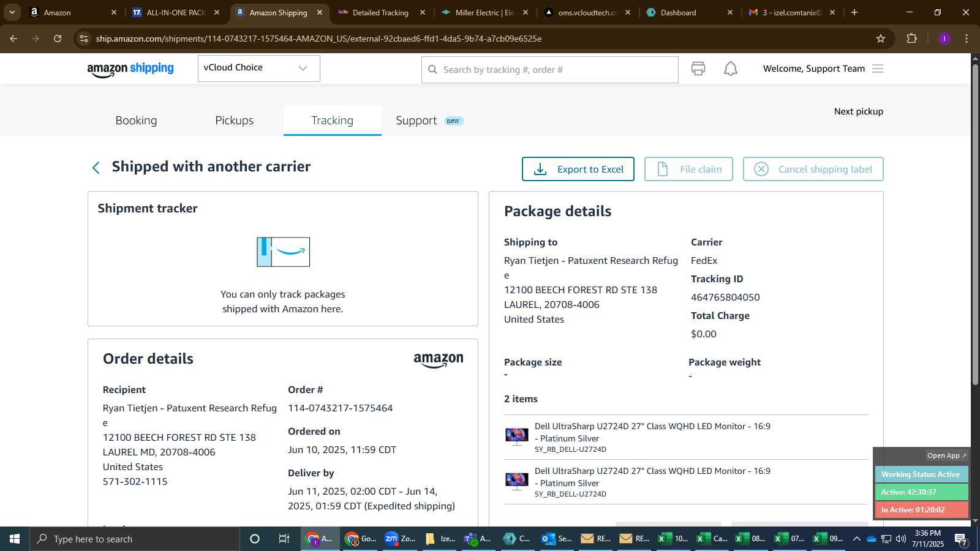Switch to the ALL-IN-ONE PACK browser tab

(x=176, y=12)
